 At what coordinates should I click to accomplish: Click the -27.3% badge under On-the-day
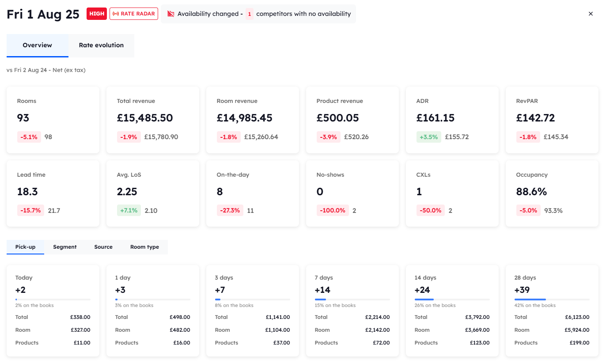click(230, 211)
